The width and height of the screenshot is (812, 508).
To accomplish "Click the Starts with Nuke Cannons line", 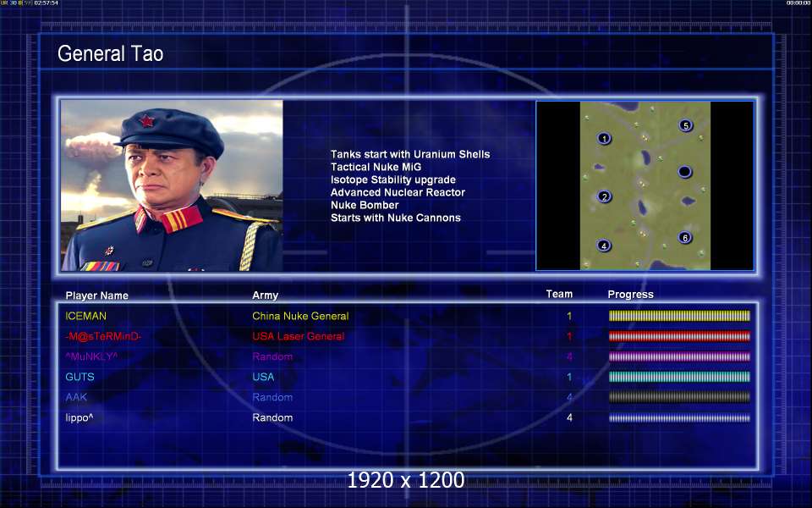I will [396, 218].
